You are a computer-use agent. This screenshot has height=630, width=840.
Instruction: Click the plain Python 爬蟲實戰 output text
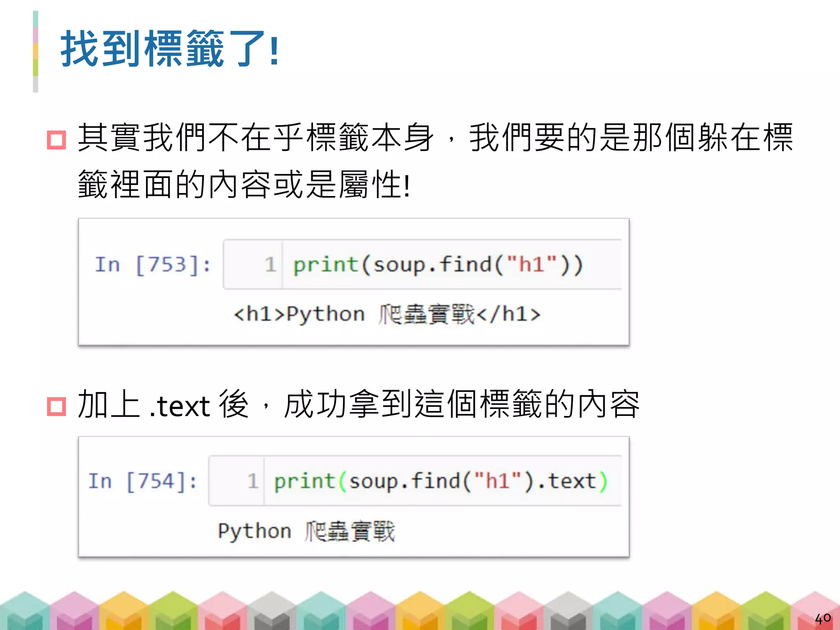(x=306, y=531)
